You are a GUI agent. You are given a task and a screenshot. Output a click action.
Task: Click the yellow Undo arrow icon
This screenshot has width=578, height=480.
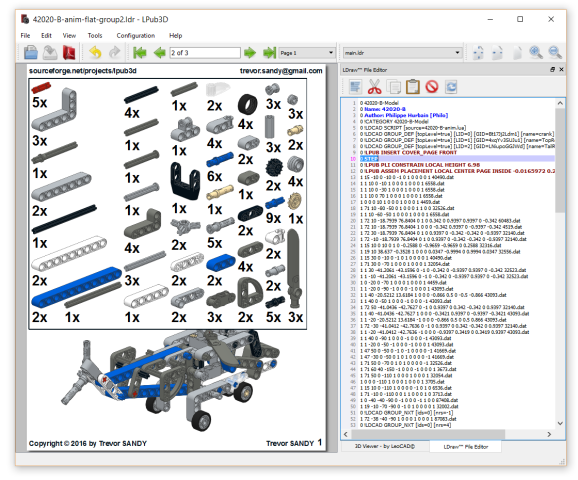95,52
